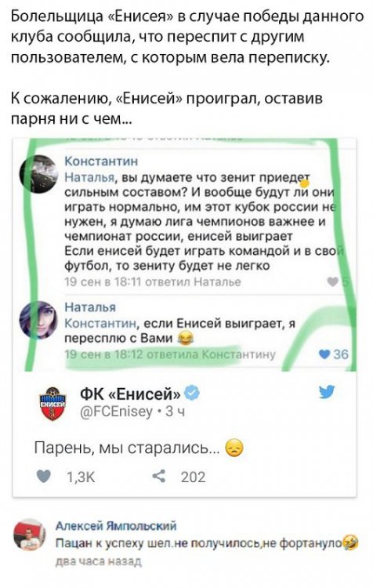This screenshot has height=588, width=373.
Task: Open Алексей Ямпольский's avatar
Action: pos(30,535)
